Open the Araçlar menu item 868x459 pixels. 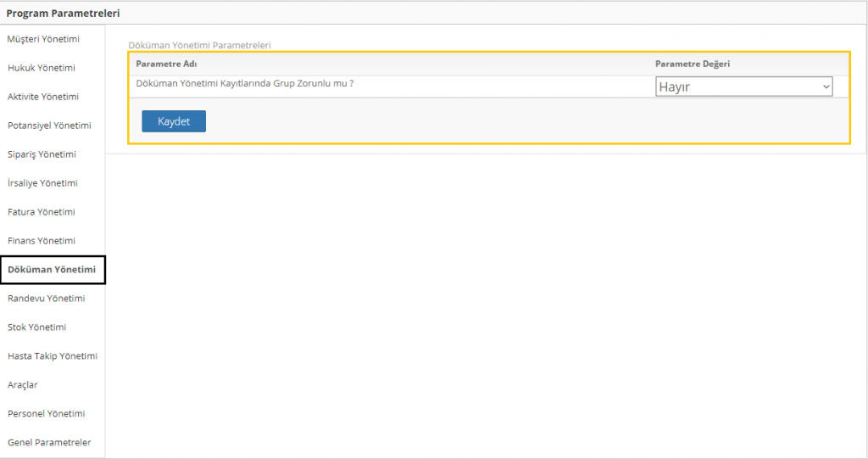pos(23,385)
